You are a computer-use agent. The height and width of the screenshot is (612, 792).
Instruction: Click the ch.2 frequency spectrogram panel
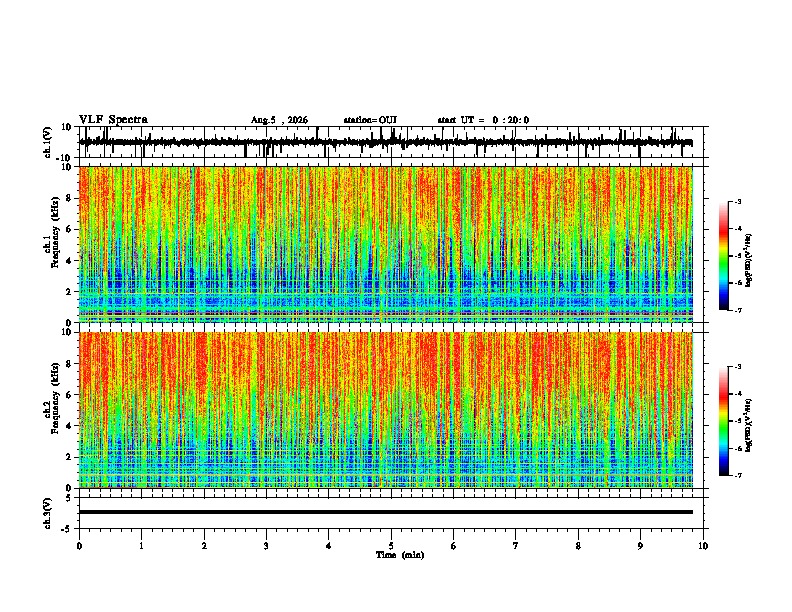pos(386,410)
